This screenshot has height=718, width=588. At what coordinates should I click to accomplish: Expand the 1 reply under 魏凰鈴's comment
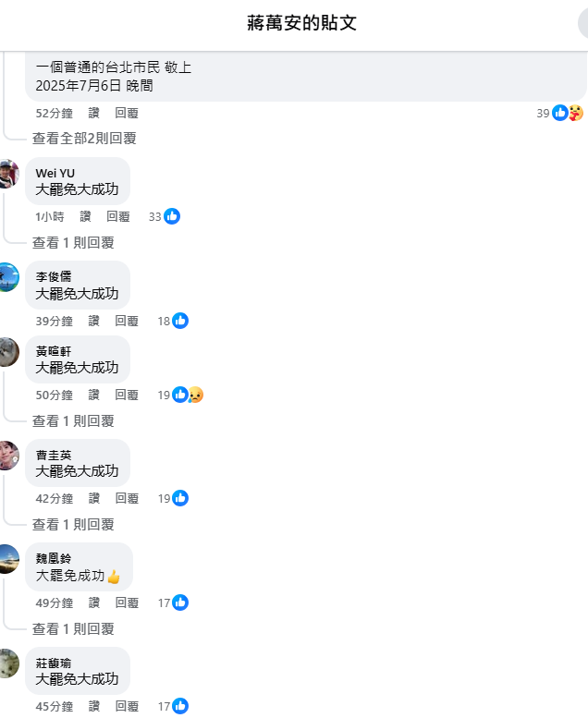pos(73,628)
